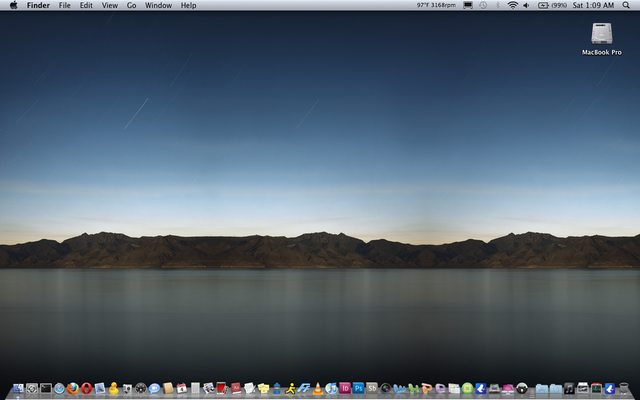Open the music note icon in Dock
This screenshot has height=400, width=640.
tap(569, 389)
